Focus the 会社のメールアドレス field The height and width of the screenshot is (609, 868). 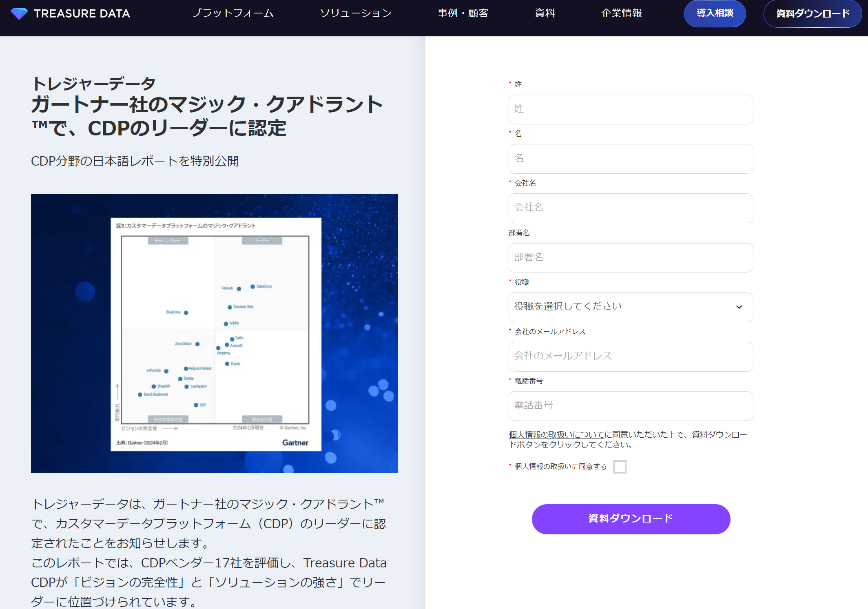631,357
